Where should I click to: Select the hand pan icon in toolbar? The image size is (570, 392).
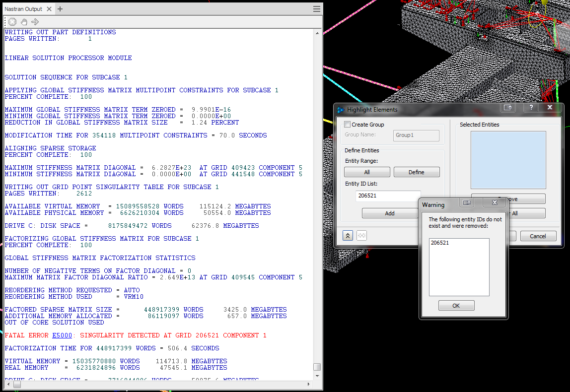pyautogui.click(x=24, y=22)
